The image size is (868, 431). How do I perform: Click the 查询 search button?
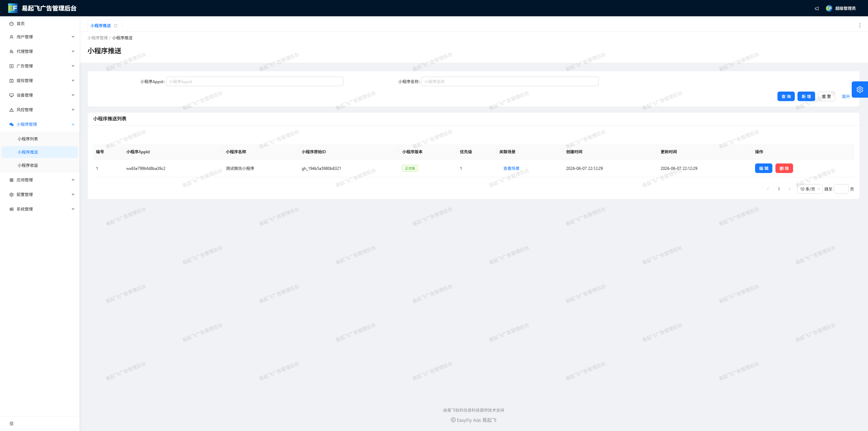coord(786,97)
